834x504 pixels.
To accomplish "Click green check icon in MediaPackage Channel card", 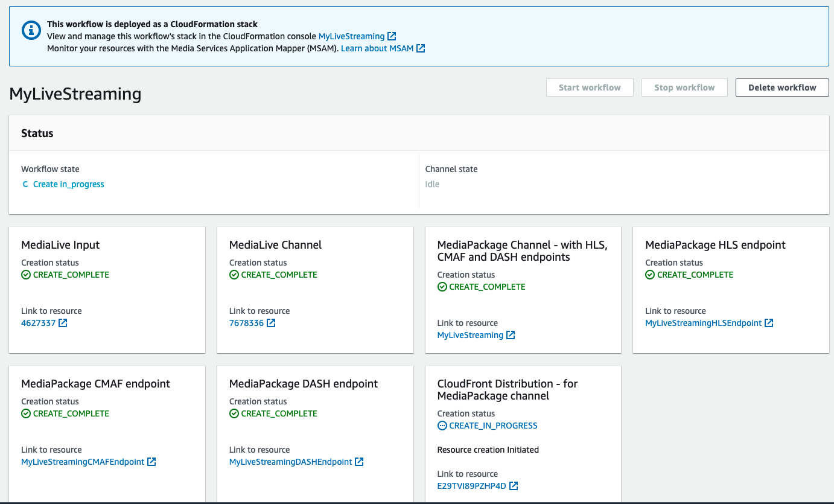I will tap(442, 287).
